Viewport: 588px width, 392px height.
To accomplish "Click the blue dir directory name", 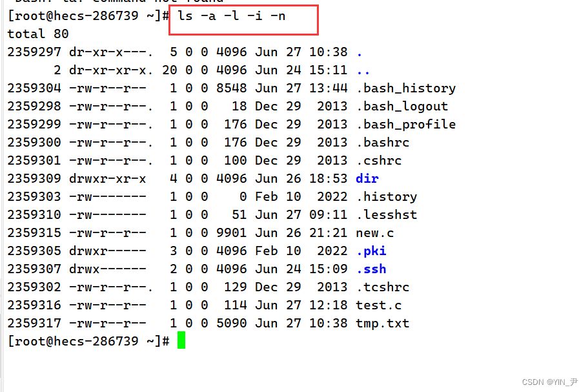I will [x=367, y=178].
